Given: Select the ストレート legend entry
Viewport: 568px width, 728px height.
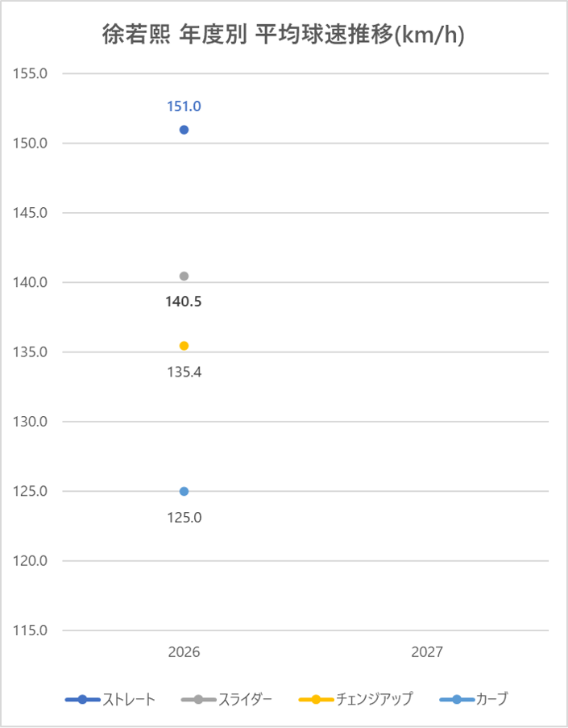Looking at the screenshot, I should pos(111,699).
